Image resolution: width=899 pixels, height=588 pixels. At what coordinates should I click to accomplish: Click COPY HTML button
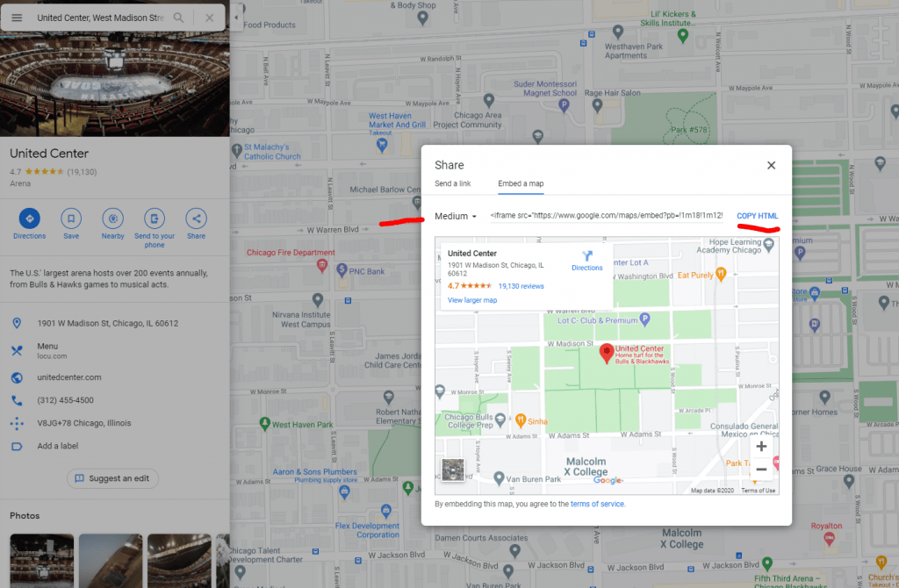758,216
